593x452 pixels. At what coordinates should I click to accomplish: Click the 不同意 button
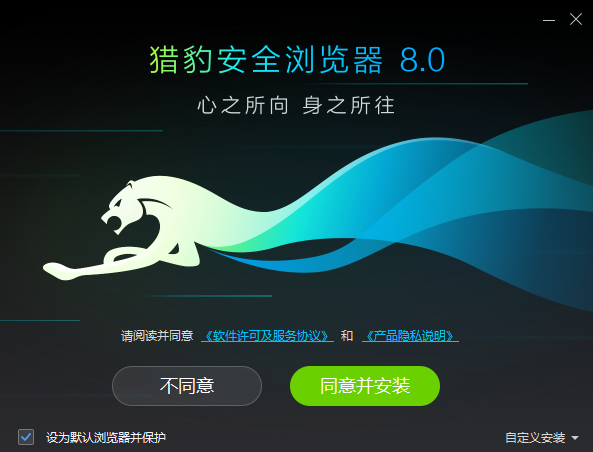(187, 386)
